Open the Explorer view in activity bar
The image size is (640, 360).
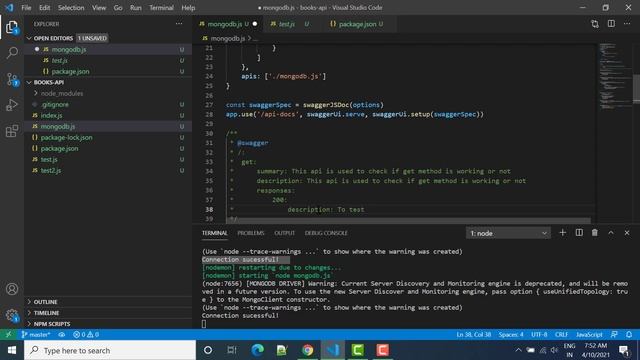coord(12,27)
